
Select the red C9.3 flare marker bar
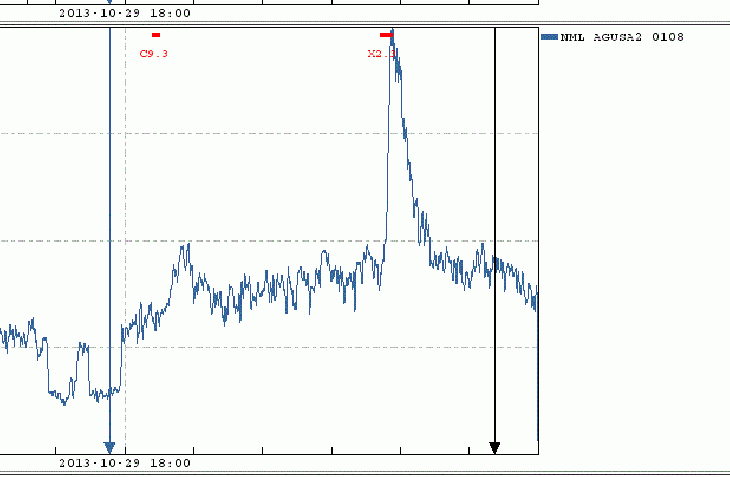coord(156,35)
